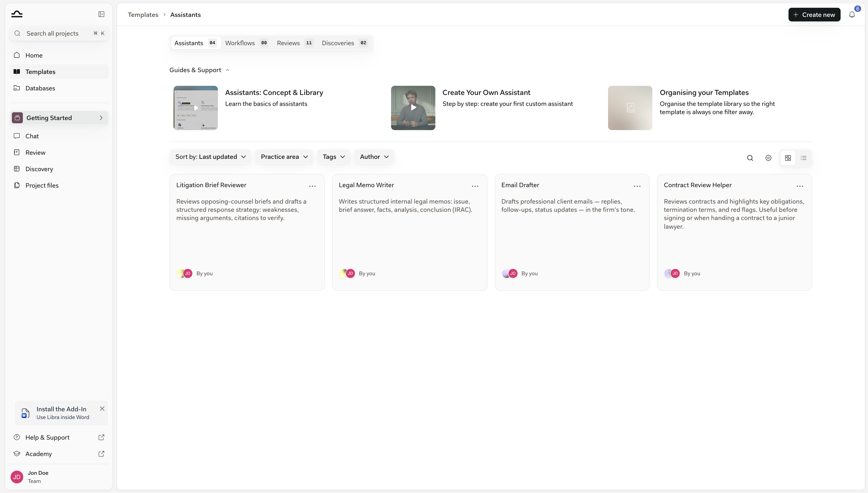868x493 pixels.
Task: Click the Templates breadcrumb
Action: tap(143, 15)
